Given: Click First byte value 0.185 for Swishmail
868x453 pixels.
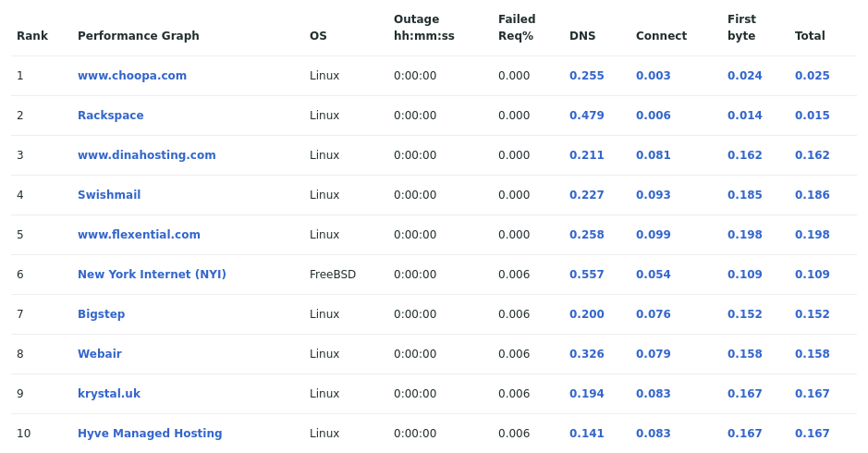Looking at the screenshot, I should (744, 195).
